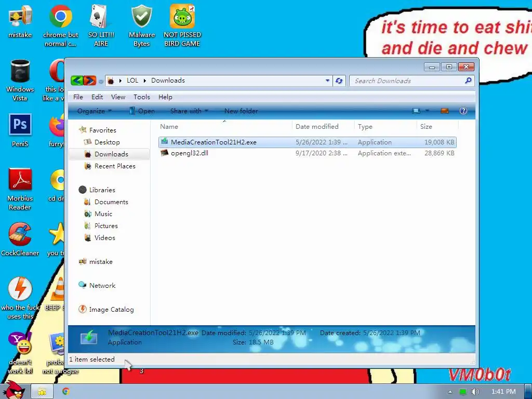This screenshot has height=399, width=532.
Task: Click the volume speaker tray icon
Action: [x=475, y=392]
